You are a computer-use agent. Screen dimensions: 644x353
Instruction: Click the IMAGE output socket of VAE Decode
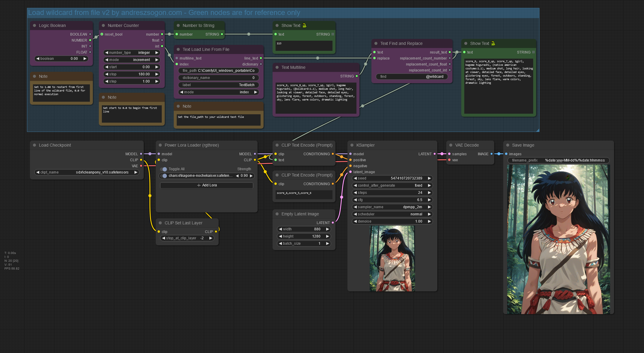point(492,154)
